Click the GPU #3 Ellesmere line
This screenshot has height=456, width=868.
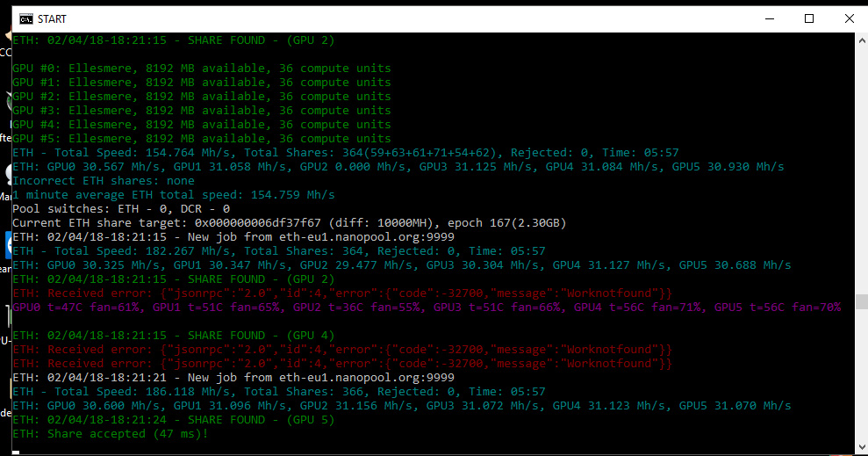pos(202,110)
